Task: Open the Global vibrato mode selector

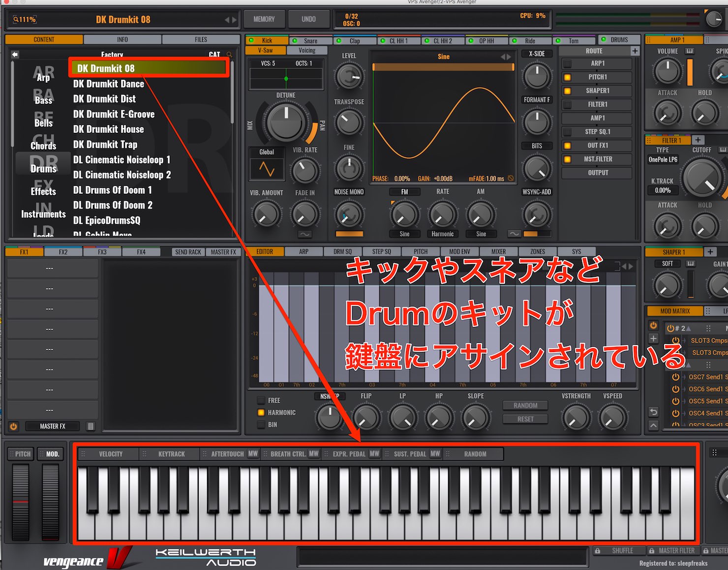Action: click(267, 152)
